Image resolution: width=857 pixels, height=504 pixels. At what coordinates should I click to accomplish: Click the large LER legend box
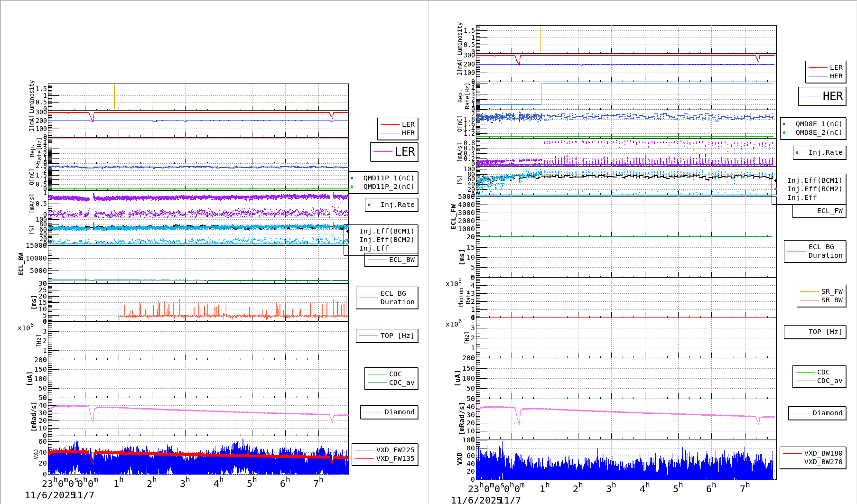[x=394, y=152]
